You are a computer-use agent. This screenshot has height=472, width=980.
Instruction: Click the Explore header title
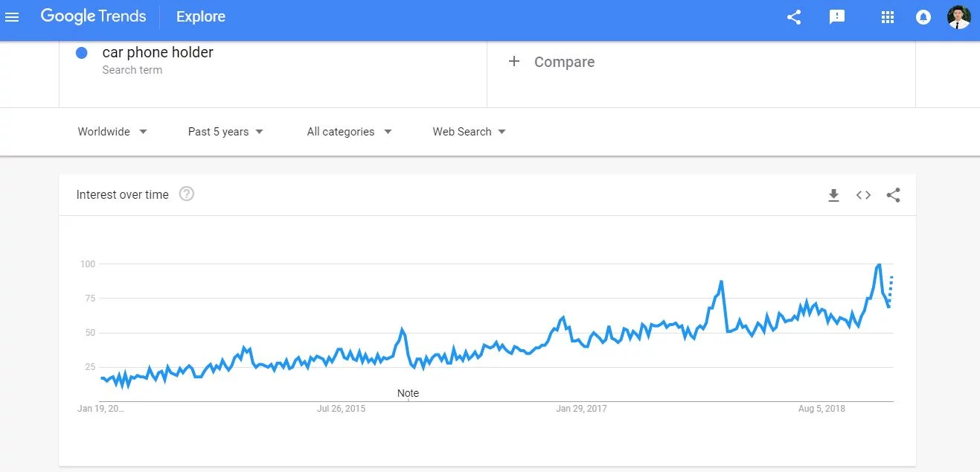tap(201, 16)
